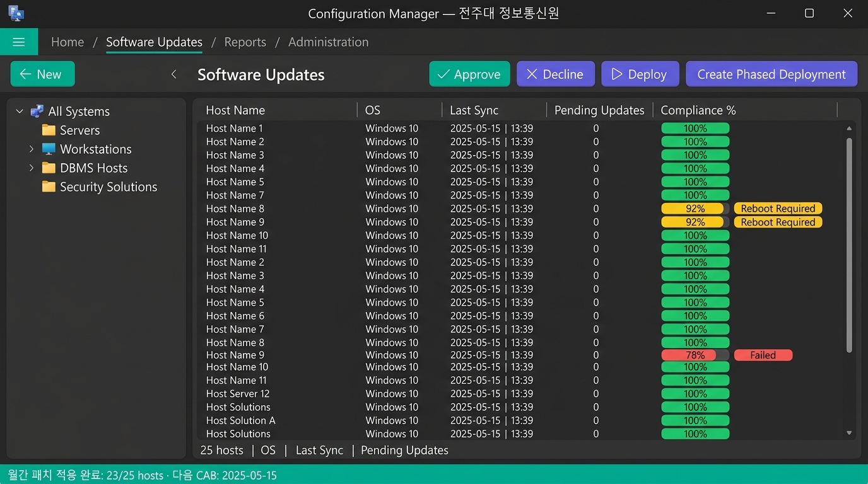Click the 78% compliance bar
Viewport: 868px width, 484px height.
(x=695, y=355)
